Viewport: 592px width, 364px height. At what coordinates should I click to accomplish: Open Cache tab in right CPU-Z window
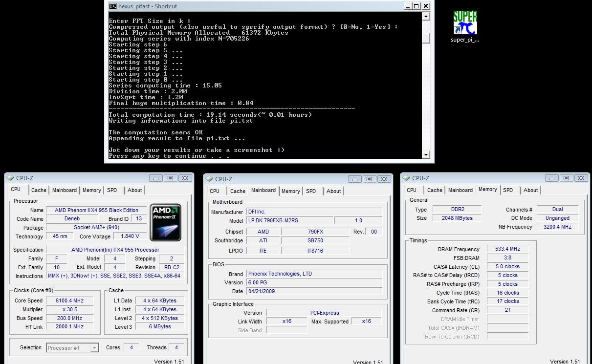(435, 191)
